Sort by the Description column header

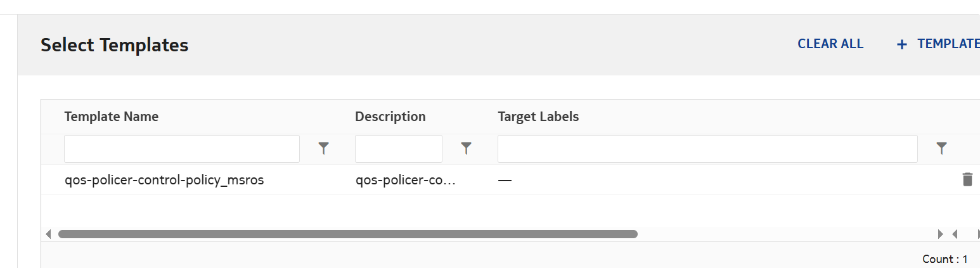[x=390, y=117]
